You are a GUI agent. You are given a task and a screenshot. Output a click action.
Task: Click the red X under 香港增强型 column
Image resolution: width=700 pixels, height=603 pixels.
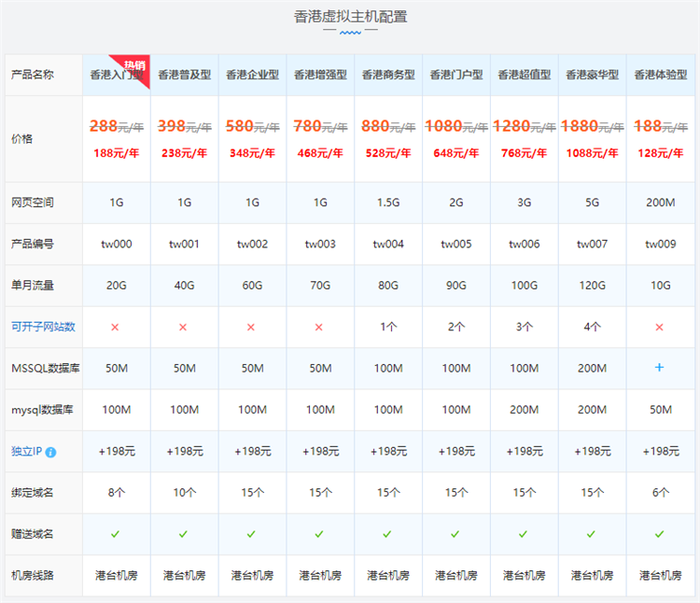click(x=319, y=327)
